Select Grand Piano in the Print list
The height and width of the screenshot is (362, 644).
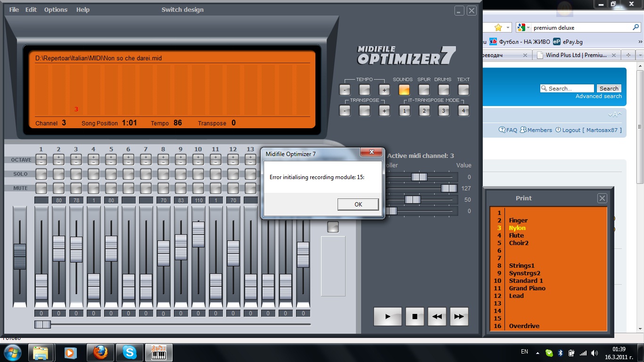[527, 288]
